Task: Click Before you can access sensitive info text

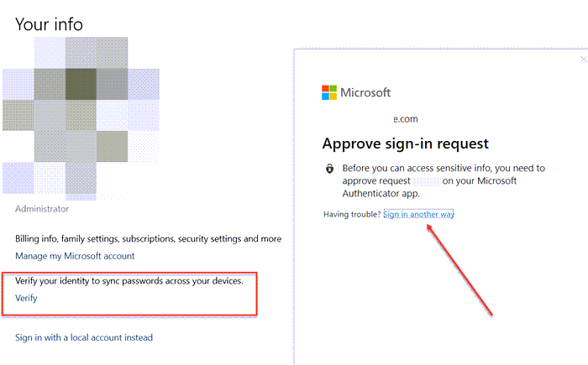Action: [x=444, y=168]
